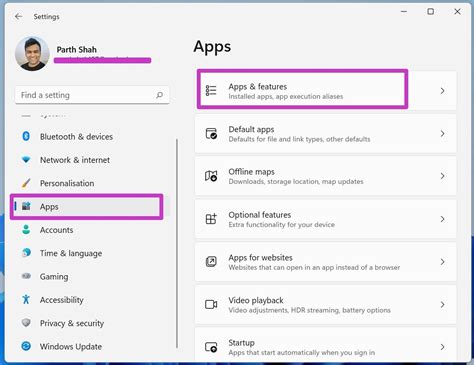Click 'Apps that start automatically' description

coord(302,353)
